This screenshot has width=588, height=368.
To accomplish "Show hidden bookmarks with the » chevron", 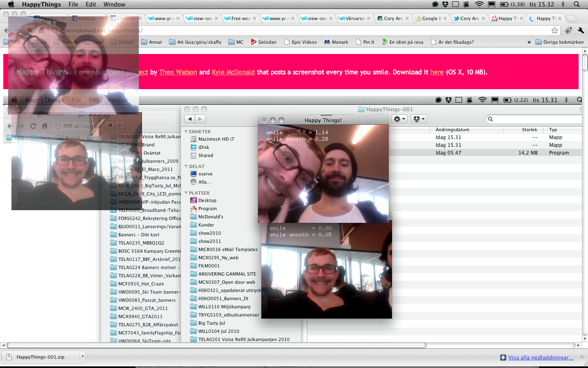I will [x=529, y=42].
